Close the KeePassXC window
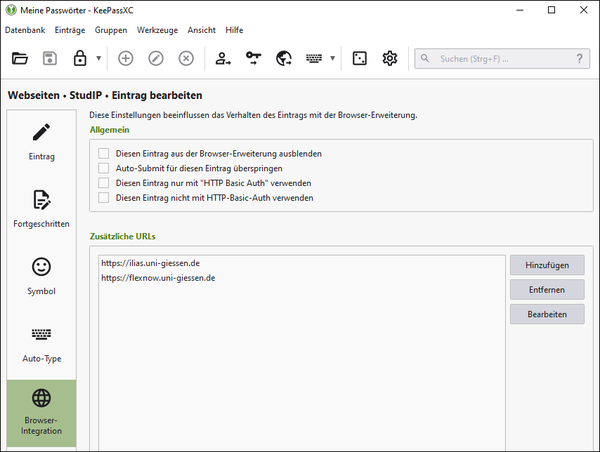 [x=584, y=10]
